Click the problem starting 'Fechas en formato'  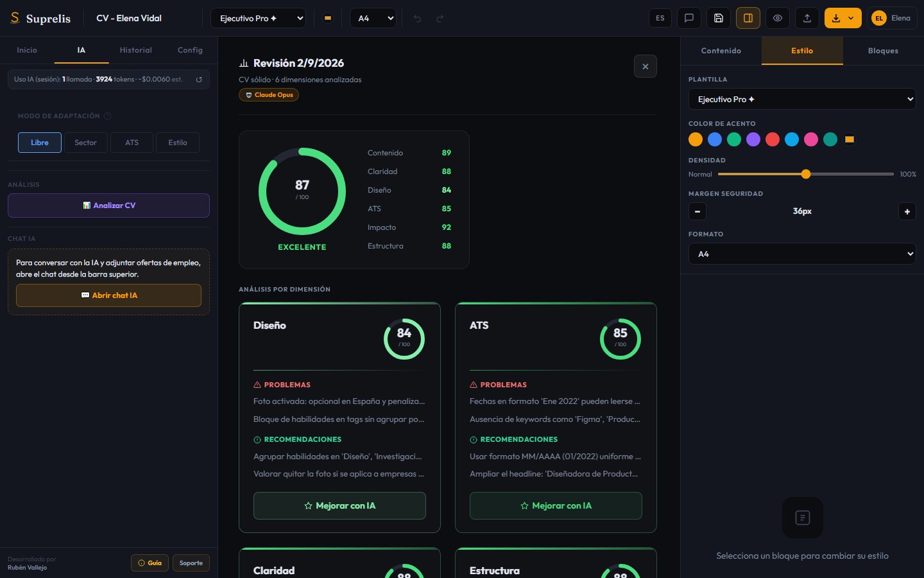[x=556, y=401]
